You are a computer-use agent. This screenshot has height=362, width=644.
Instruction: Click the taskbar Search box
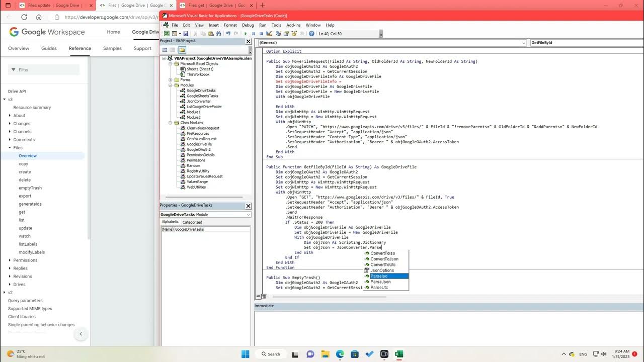click(x=271, y=354)
